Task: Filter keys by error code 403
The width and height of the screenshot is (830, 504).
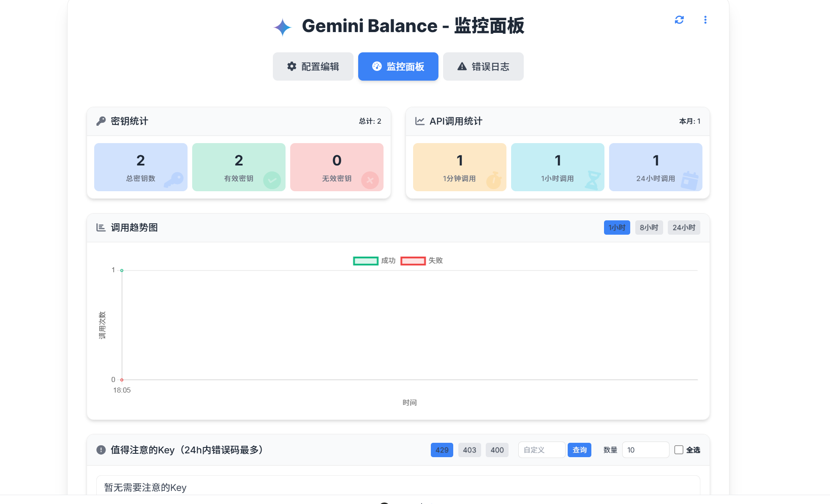Action: pos(469,450)
